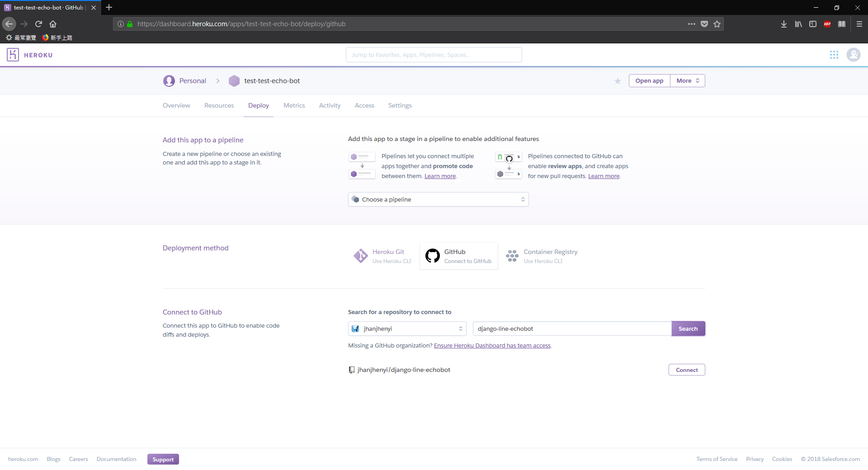Open Learn more link about review apps
Image resolution: width=868 pixels, height=470 pixels.
(x=604, y=176)
